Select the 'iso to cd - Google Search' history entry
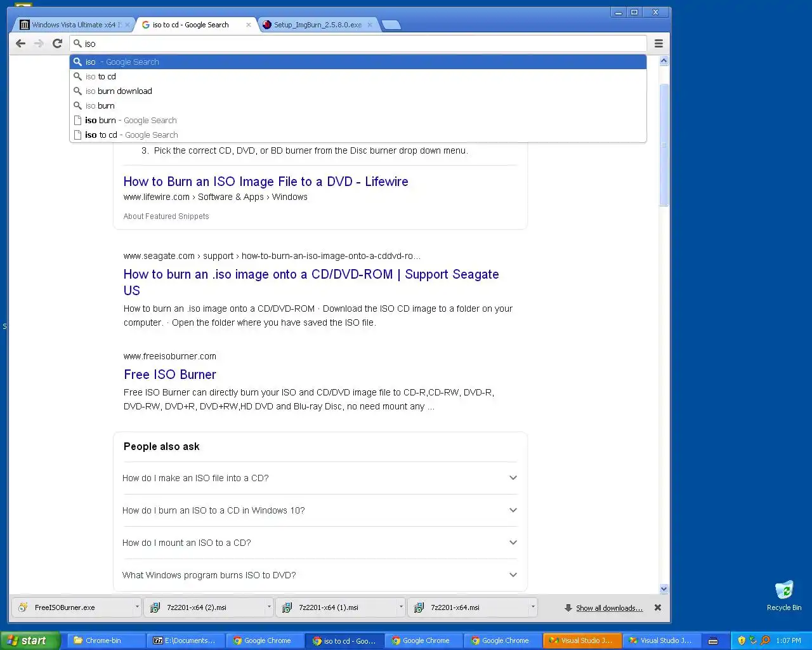Image resolution: width=812 pixels, height=650 pixels. [x=358, y=135]
